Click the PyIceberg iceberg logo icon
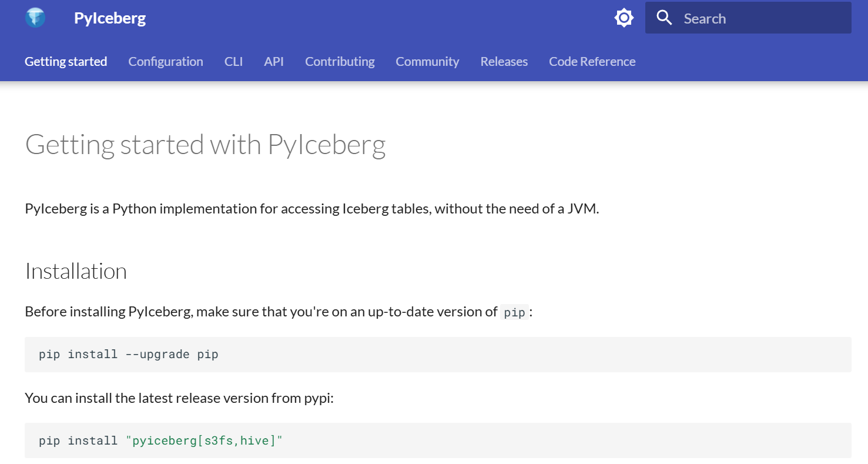This screenshot has width=868, height=464. [35, 18]
